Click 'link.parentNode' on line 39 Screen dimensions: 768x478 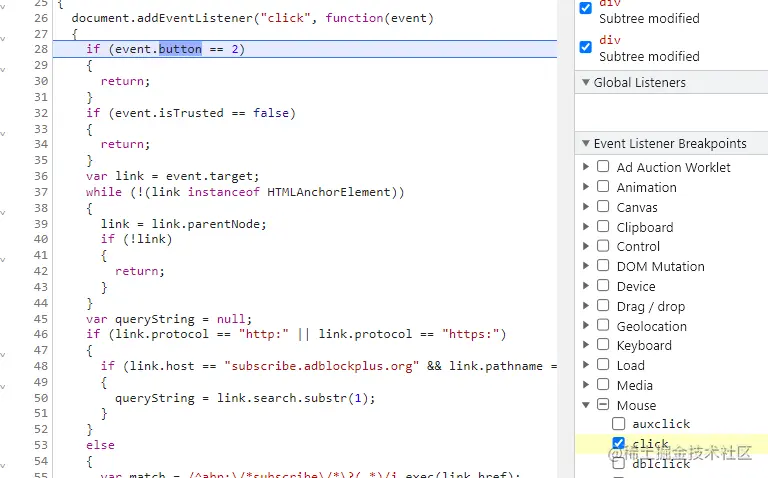click(205, 224)
